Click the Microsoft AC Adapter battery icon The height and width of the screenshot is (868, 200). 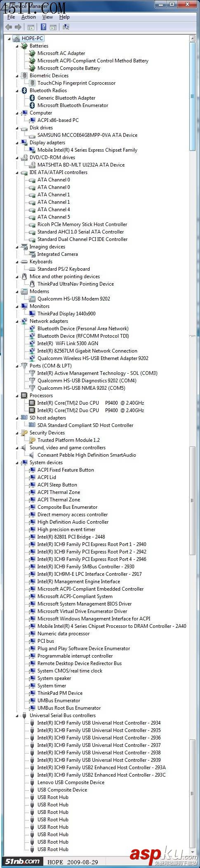[x=32, y=53]
